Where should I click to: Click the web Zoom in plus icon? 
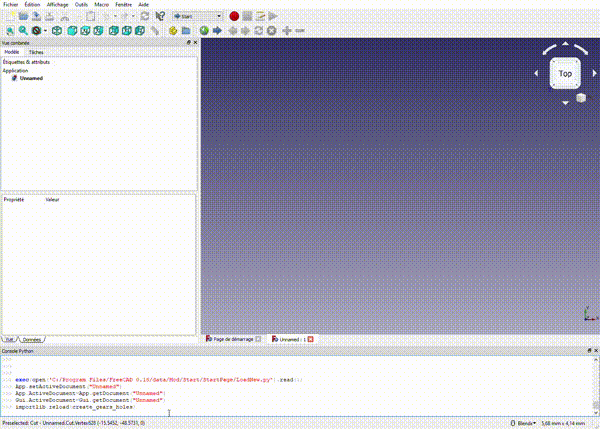point(287,31)
